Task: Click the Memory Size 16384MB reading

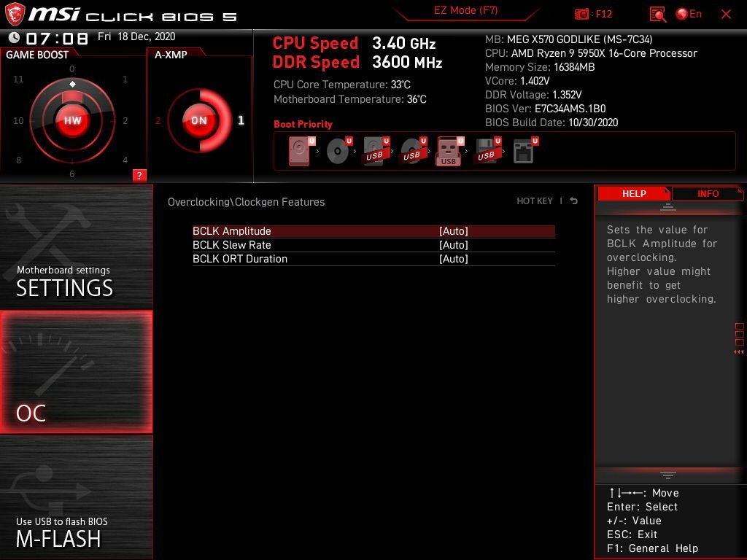Action: [x=540, y=67]
